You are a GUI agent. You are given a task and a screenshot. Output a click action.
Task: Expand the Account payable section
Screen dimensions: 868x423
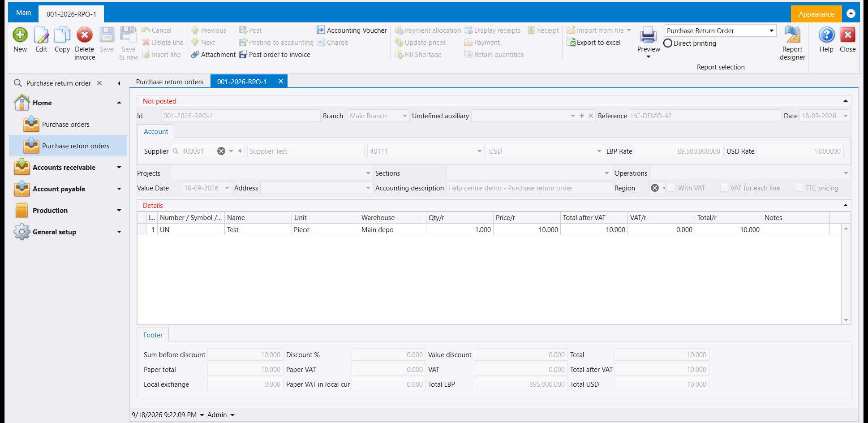119,189
